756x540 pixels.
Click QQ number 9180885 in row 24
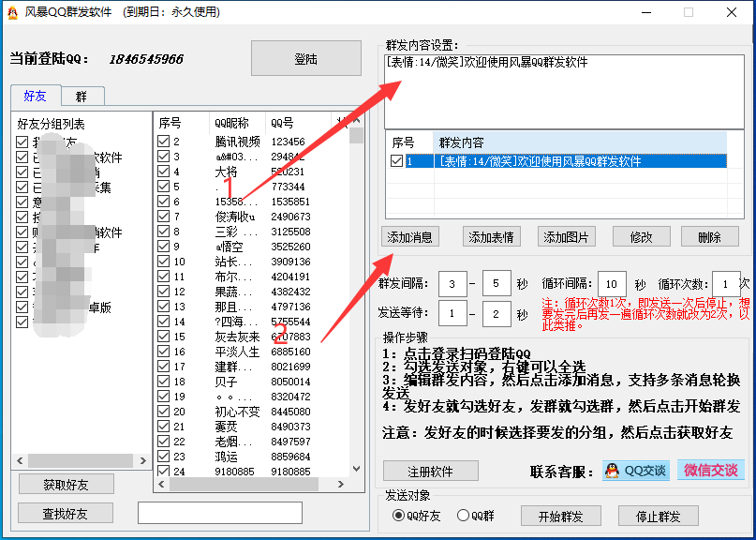[x=290, y=471]
